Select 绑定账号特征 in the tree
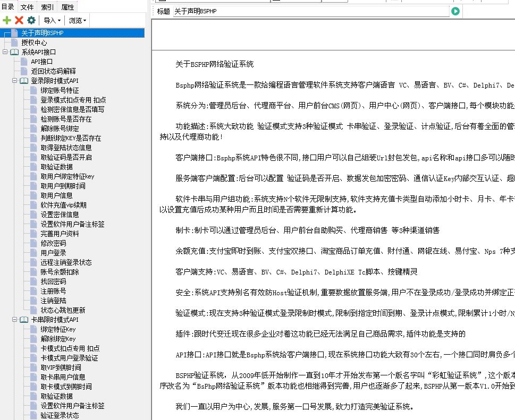The width and height of the screenshot is (515, 420). pyautogui.click(x=60, y=90)
